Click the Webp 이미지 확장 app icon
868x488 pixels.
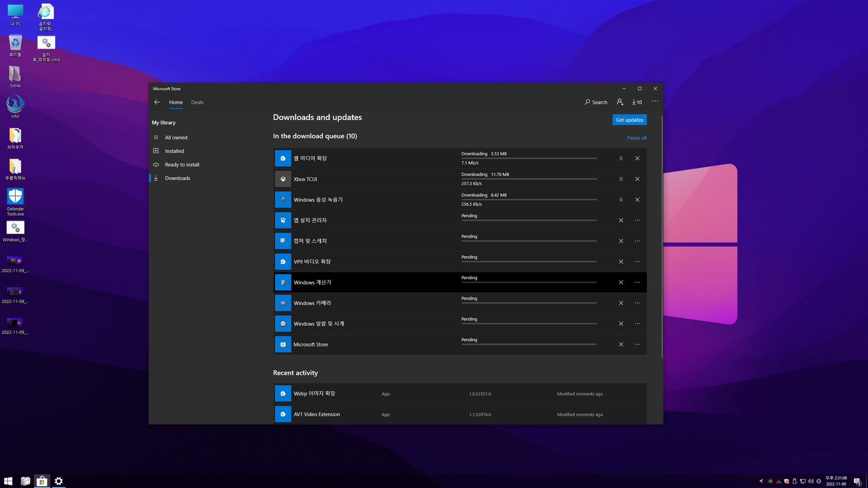[x=283, y=394]
